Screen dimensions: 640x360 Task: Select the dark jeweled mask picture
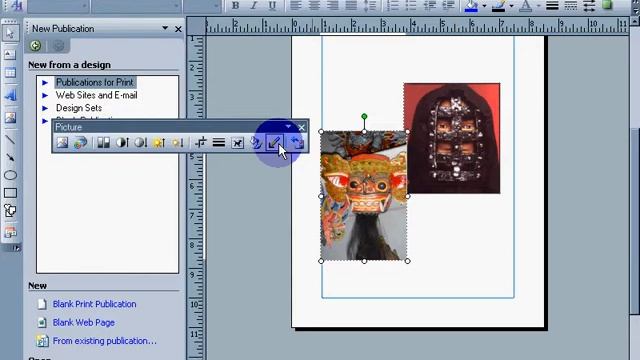(452, 138)
